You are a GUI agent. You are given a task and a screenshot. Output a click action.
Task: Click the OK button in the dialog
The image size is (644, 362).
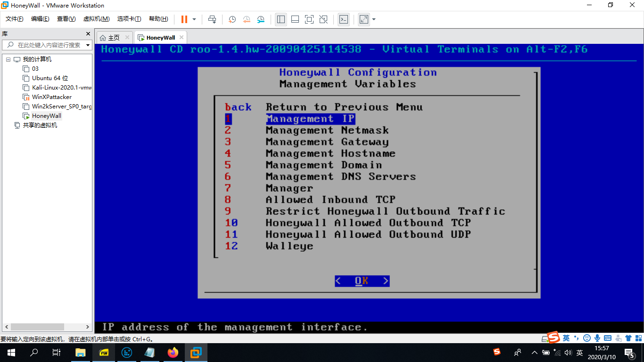(x=362, y=281)
